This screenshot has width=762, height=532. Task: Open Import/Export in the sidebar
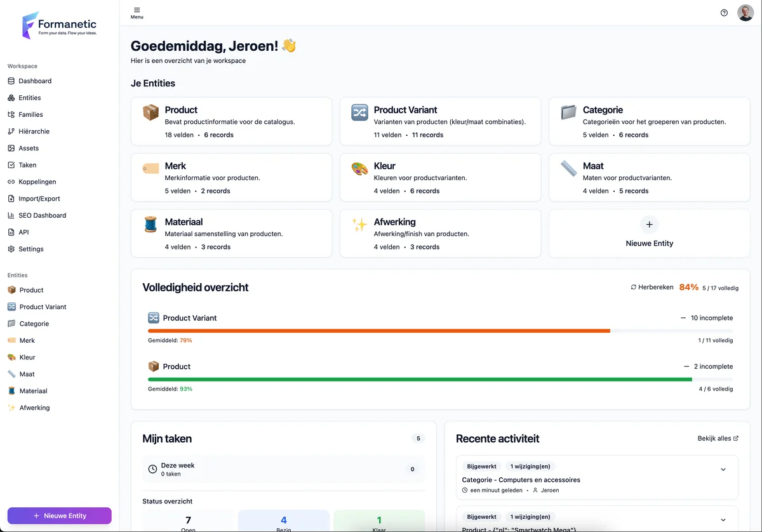click(x=37, y=198)
